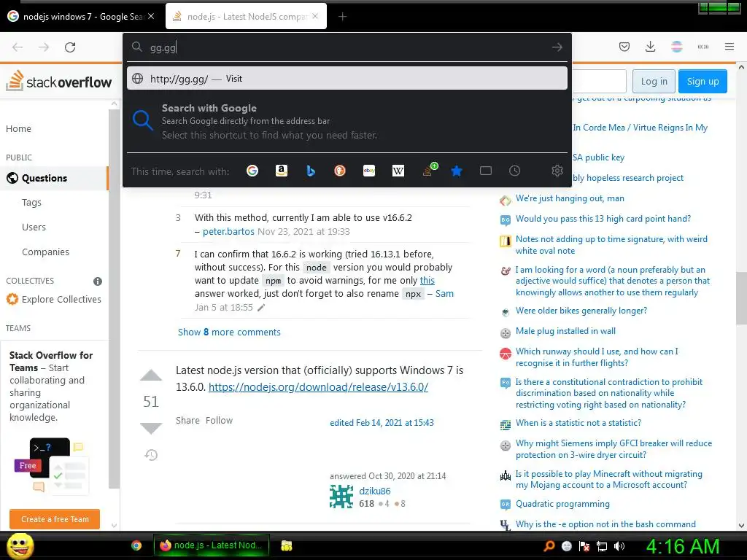Open nodejs.org v13.6.0 download link
The height and width of the screenshot is (560, 747).
point(318,387)
